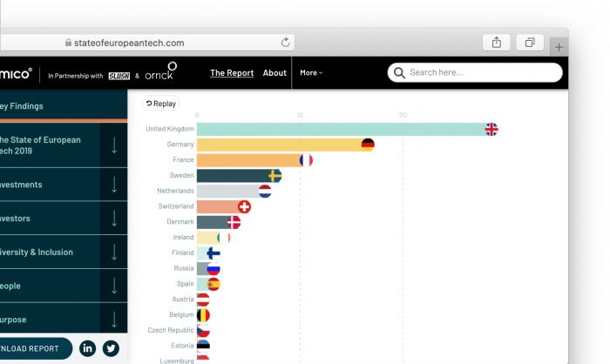
Task: Click the Estonia flag marker
Action: pyautogui.click(x=203, y=346)
